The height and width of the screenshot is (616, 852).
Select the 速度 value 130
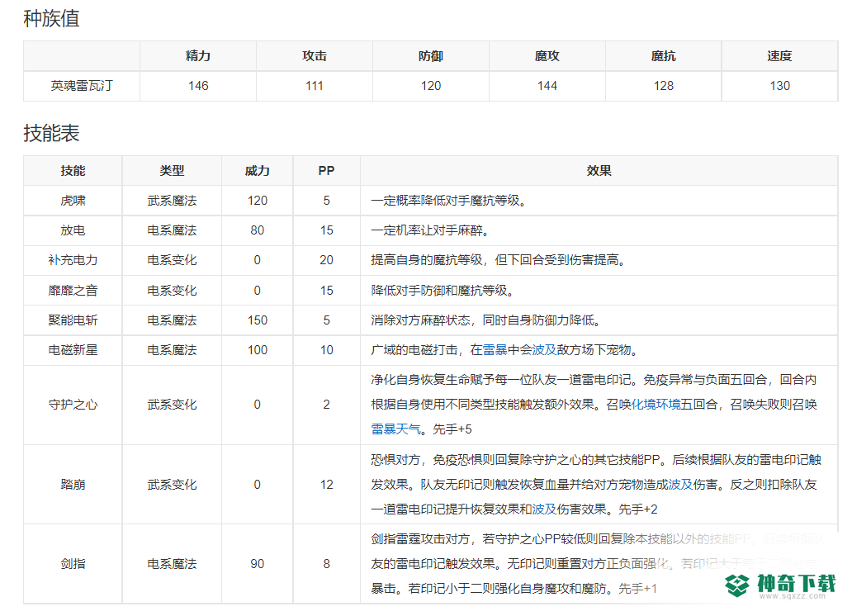[779, 86]
